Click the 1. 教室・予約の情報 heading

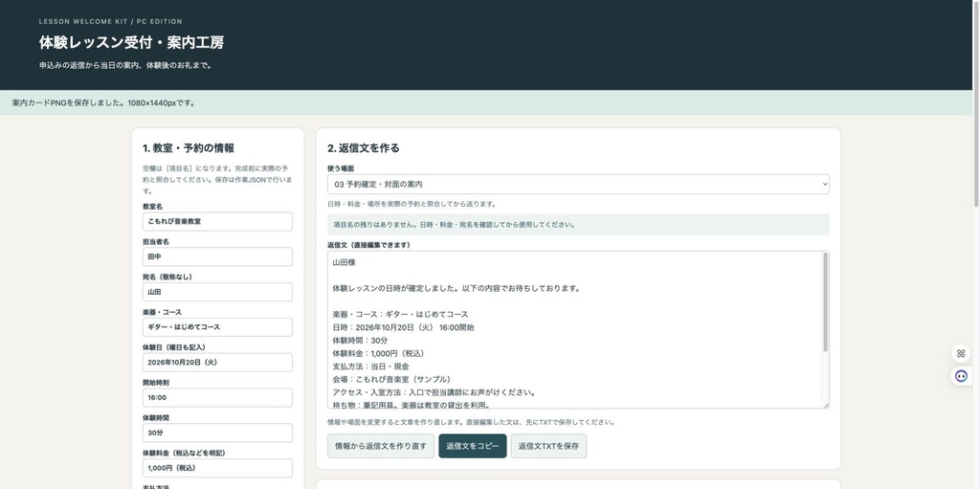[x=189, y=148]
